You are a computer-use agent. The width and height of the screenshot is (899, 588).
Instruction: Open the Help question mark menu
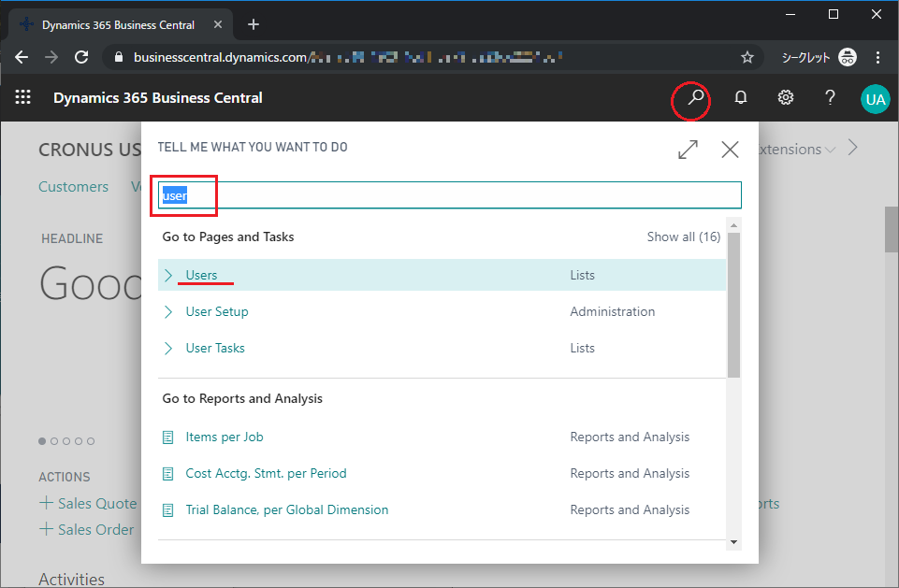click(x=830, y=97)
